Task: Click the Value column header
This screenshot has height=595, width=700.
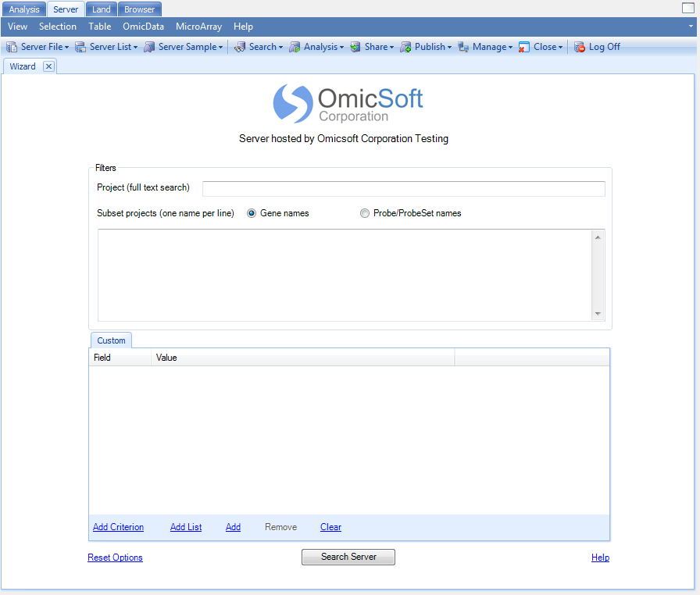Action: (302, 358)
